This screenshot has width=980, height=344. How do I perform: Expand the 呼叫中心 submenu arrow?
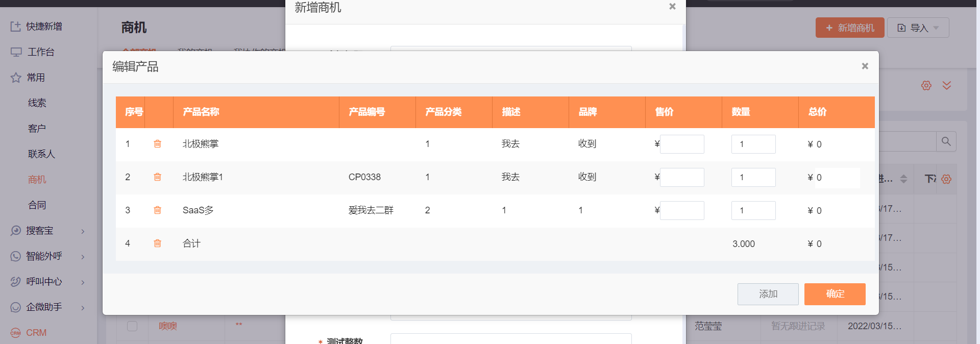[83, 282]
